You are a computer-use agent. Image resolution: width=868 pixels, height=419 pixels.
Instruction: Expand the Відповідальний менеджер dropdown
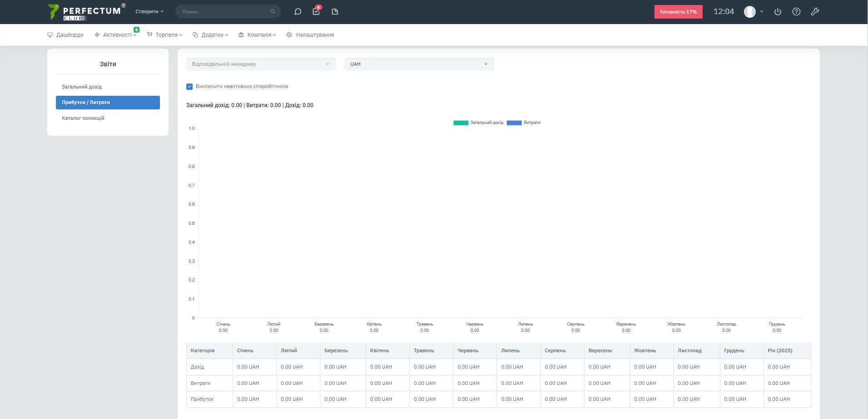click(261, 64)
